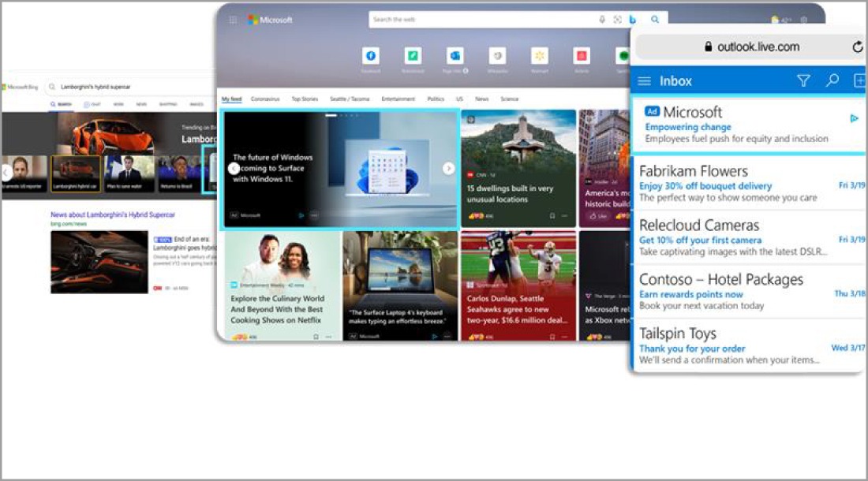Click the Microsoft logo on the start page
Screen dimensions: 868x481
pyautogui.click(x=270, y=20)
